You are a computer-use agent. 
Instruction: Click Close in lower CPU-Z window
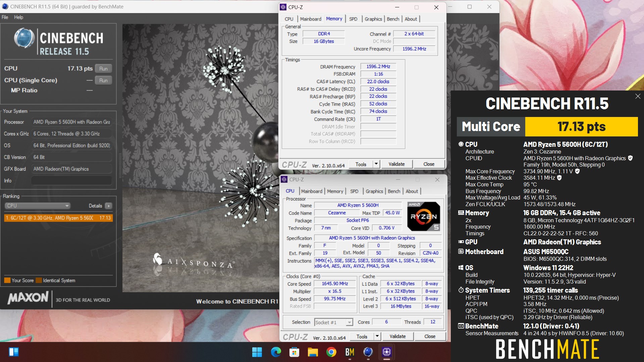[430, 337]
